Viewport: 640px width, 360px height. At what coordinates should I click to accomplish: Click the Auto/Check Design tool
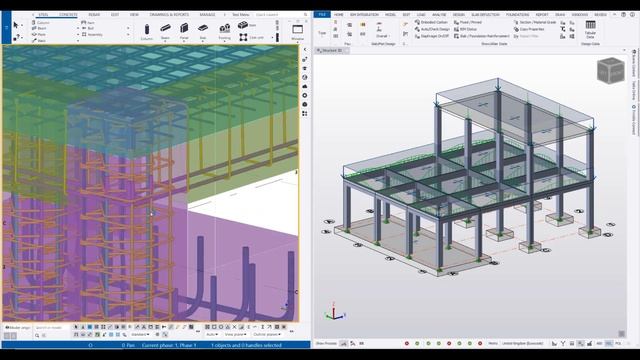pyautogui.click(x=432, y=29)
